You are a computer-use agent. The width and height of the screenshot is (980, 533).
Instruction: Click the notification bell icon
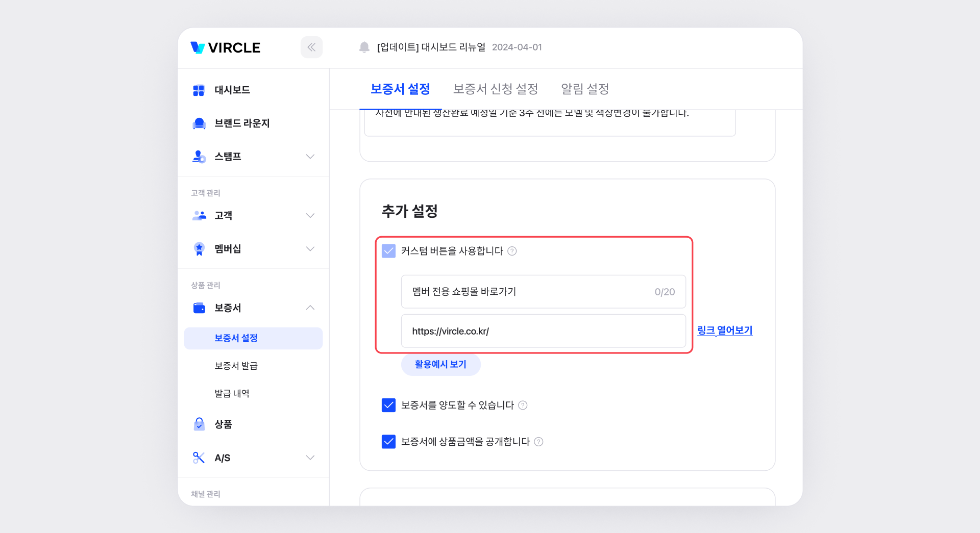point(364,47)
